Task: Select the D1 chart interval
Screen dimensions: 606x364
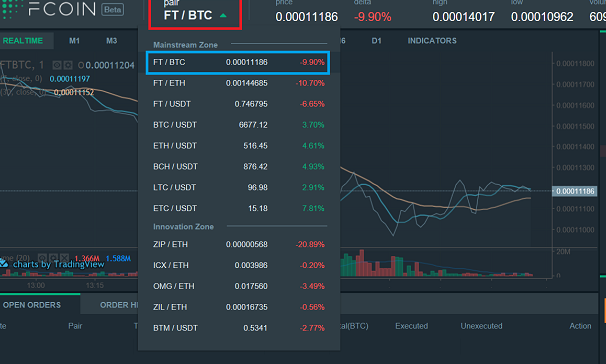Action: point(376,41)
